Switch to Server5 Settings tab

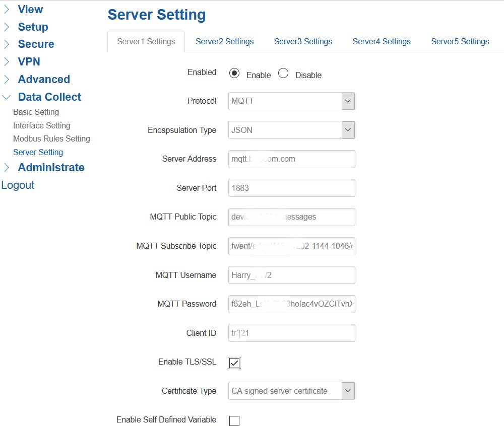(x=460, y=42)
